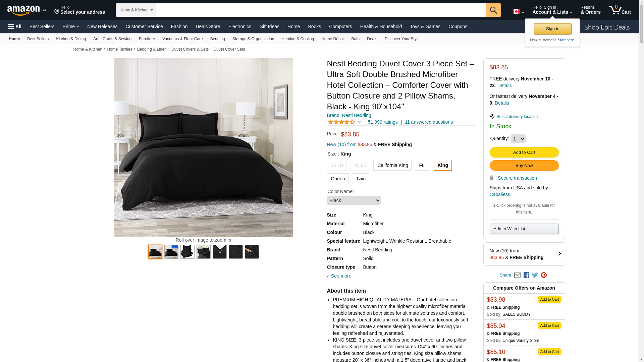644x362 pixels.
Task: Open the Quantity dropdown
Action: 518,139
